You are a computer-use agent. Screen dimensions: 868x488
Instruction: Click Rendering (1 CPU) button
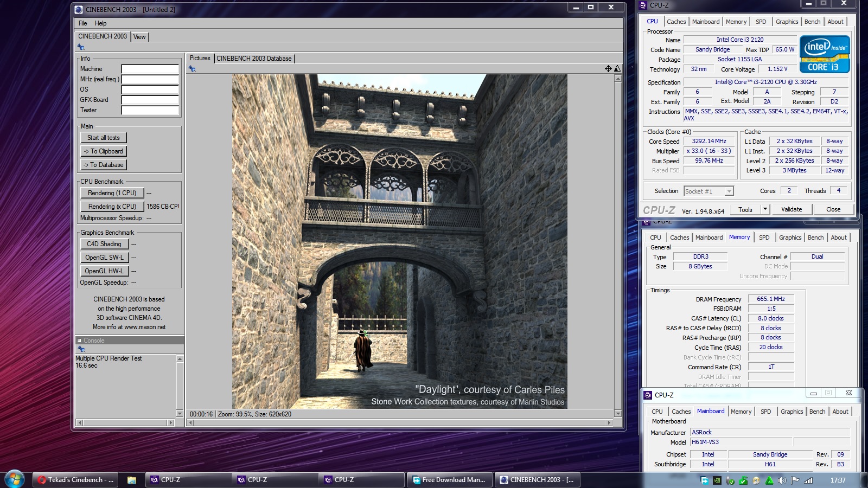(112, 193)
